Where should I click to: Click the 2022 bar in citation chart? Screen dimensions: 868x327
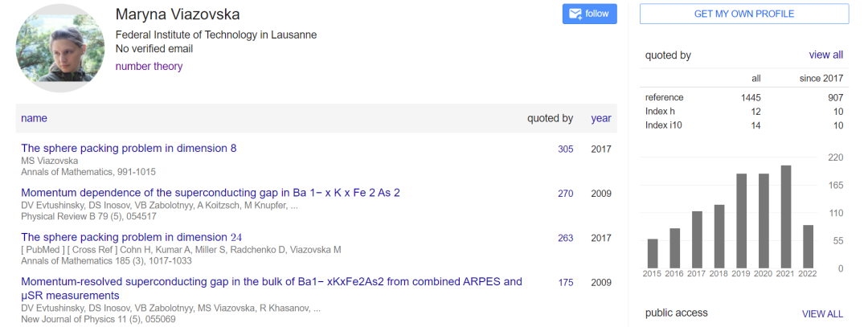point(809,247)
